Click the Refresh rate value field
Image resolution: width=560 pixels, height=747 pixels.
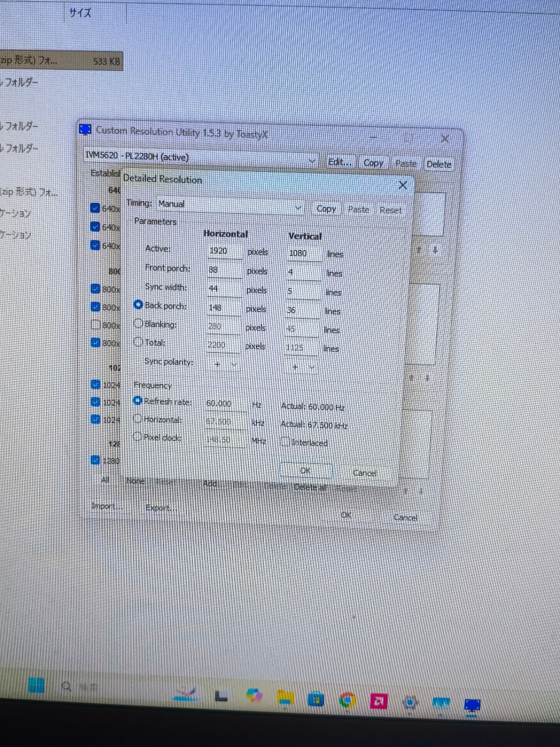tap(226, 403)
